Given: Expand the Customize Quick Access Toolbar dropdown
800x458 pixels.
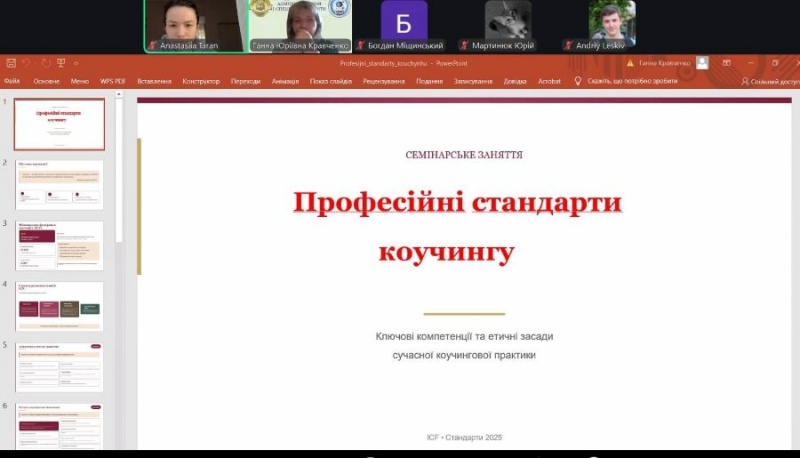Looking at the screenshot, I should pos(76,63).
